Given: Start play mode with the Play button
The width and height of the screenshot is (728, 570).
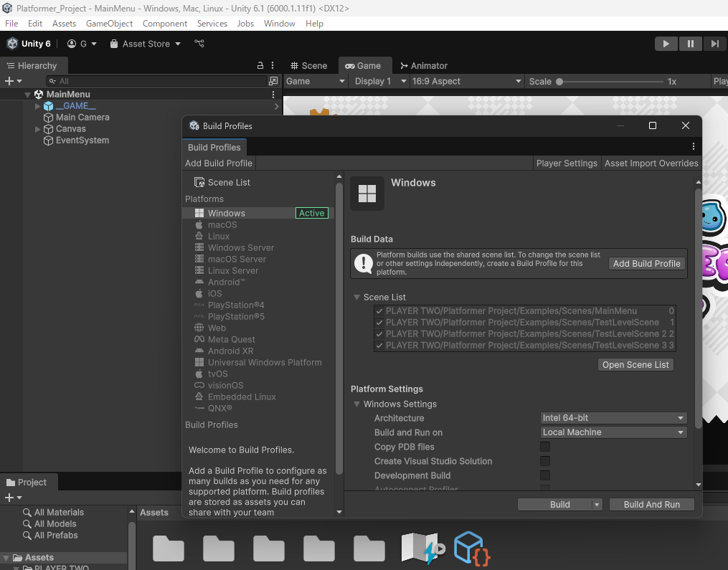Looking at the screenshot, I should 666,44.
